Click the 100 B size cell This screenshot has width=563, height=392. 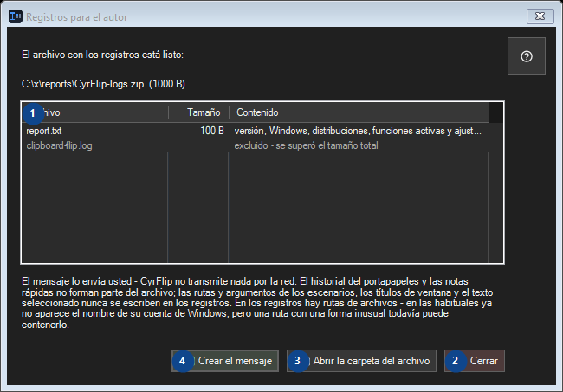click(212, 131)
